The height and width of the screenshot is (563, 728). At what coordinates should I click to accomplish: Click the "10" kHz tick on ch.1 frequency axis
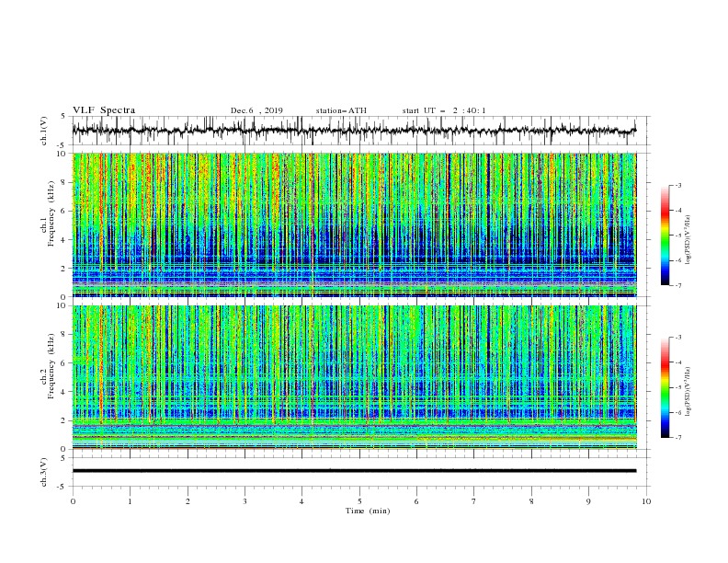pyautogui.click(x=62, y=154)
